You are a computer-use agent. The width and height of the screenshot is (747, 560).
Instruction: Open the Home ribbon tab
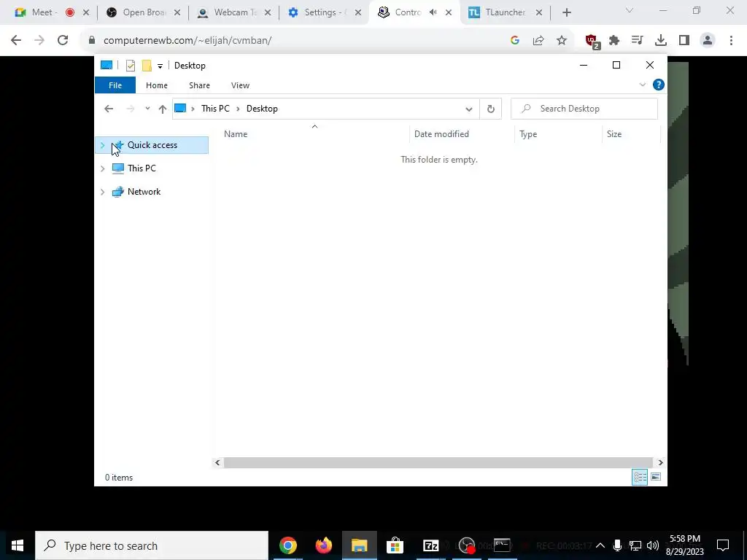(157, 85)
